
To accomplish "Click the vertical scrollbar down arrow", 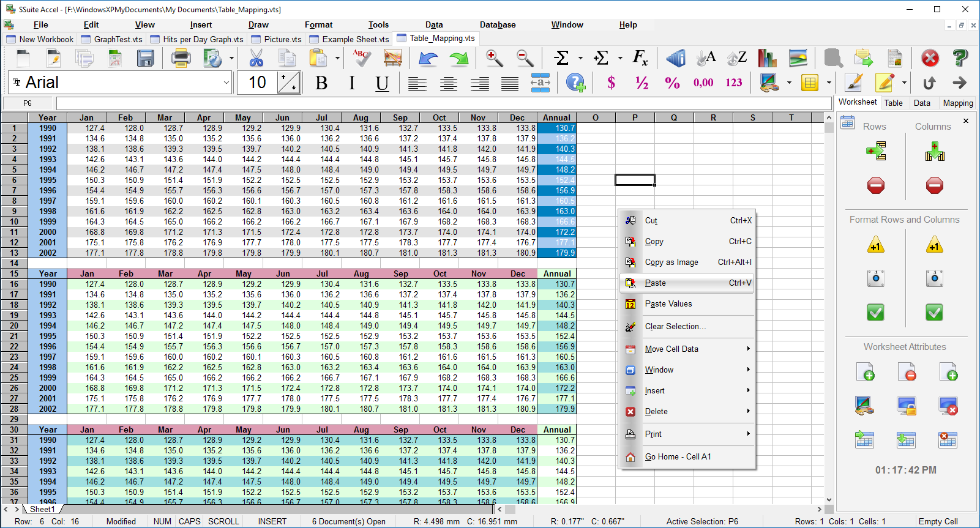I will pyautogui.click(x=829, y=500).
